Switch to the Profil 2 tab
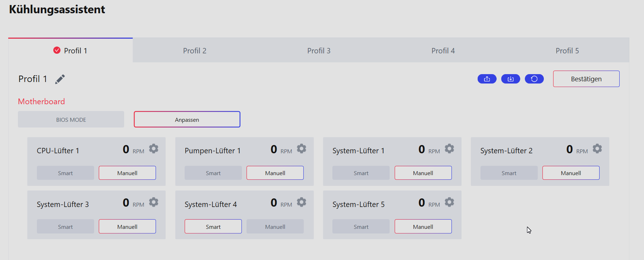Viewport: 644px width, 260px height. pos(195,50)
